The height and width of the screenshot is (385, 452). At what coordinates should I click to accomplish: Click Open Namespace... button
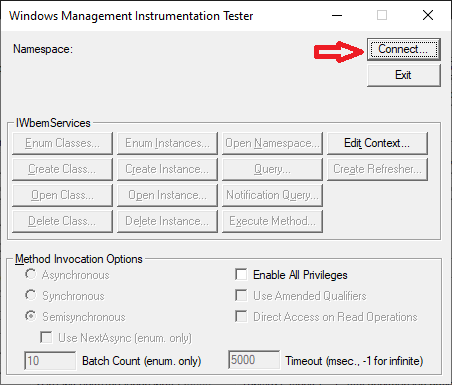[x=272, y=143]
